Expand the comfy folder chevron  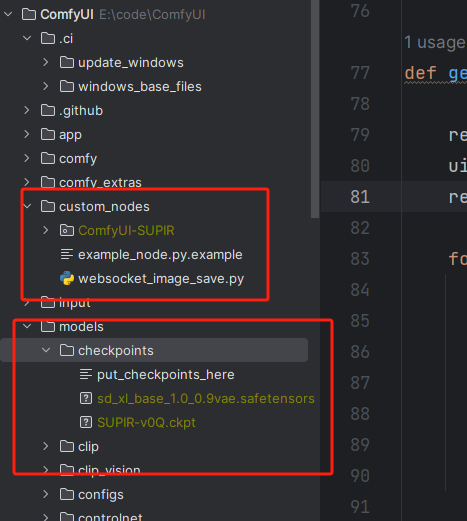pyautogui.click(x=27, y=158)
